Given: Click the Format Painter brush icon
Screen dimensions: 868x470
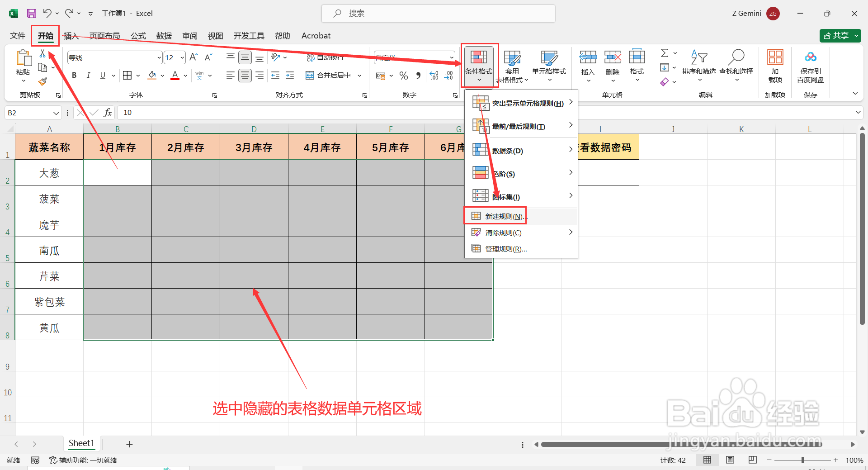Looking at the screenshot, I should pos(42,81).
